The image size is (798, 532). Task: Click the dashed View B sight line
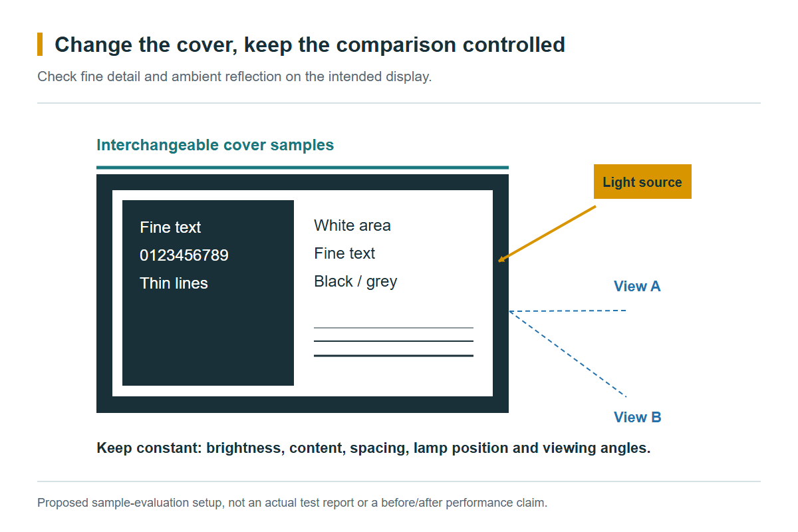[x=568, y=354]
